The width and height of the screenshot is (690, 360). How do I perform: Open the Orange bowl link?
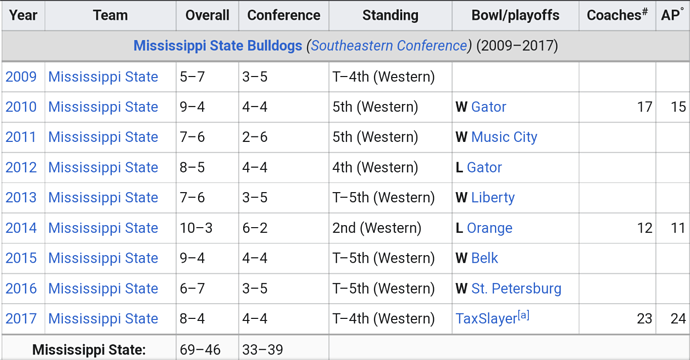click(489, 228)
